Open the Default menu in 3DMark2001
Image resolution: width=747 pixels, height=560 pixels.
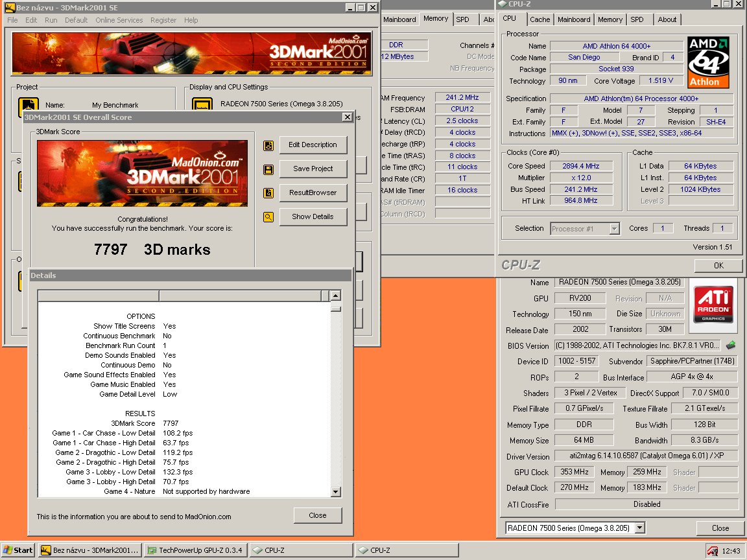(x=77, y=20)
